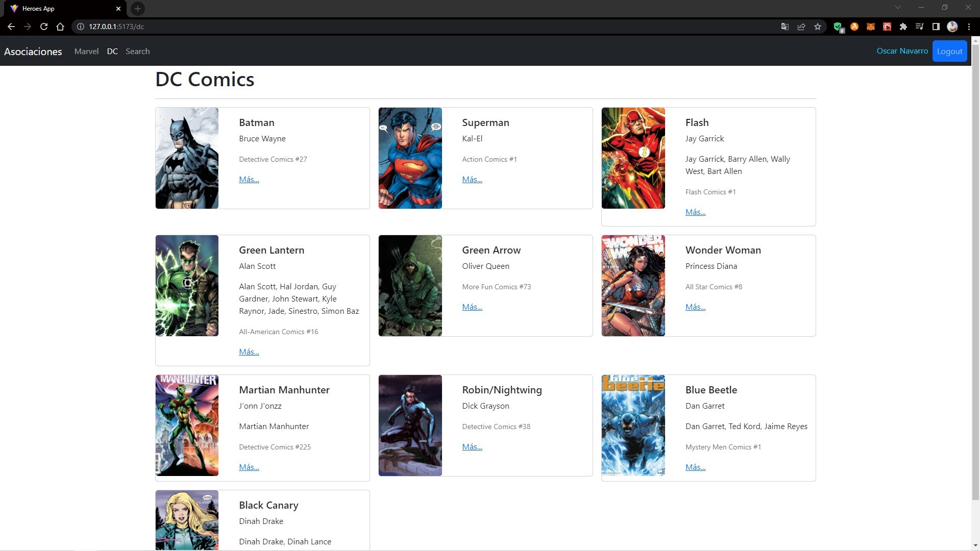Reload the page
Image resolution: width=980 pixels, height=551 pixels.
tap(44, 27)
